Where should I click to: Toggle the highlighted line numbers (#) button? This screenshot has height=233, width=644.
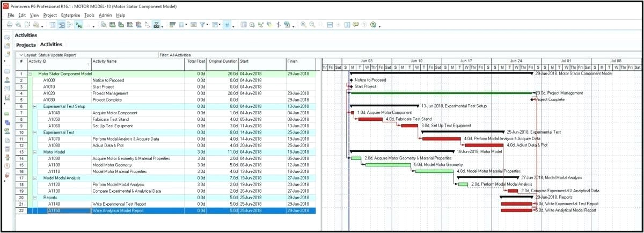pyautogui.click(x=227, y=25)
